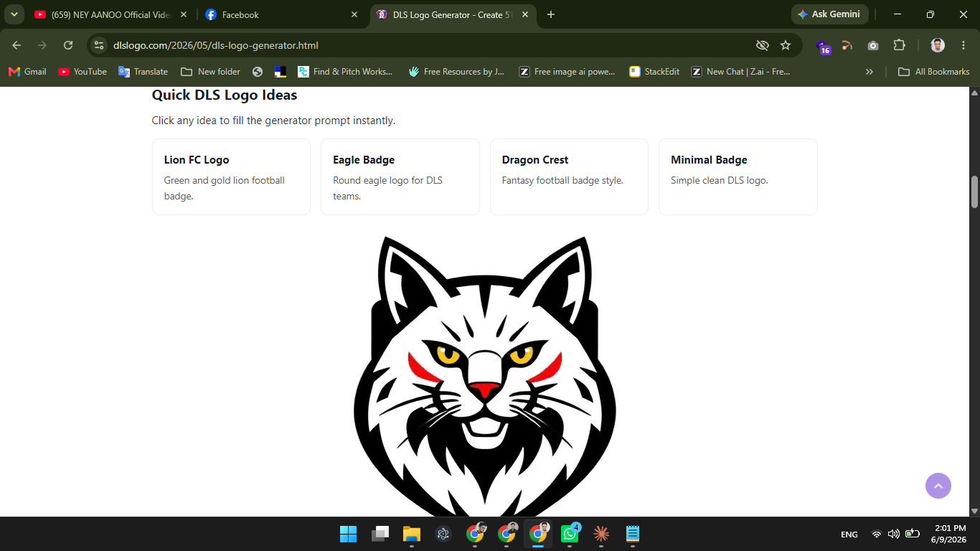
Task: Open StackEdit bookmark
Action: (654, 72)
